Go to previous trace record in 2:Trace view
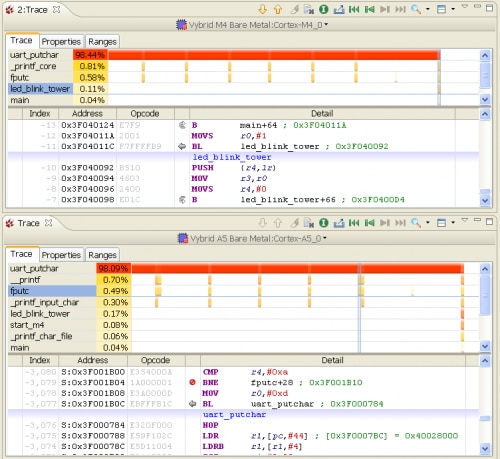The width and height of the screenshot is (500, 459). pyautogui.click(x=369, y=9)
